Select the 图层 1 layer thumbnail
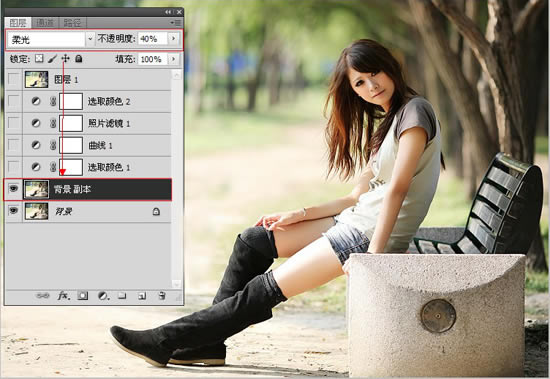This screenshot has height=379, width=550. (36, 79)
